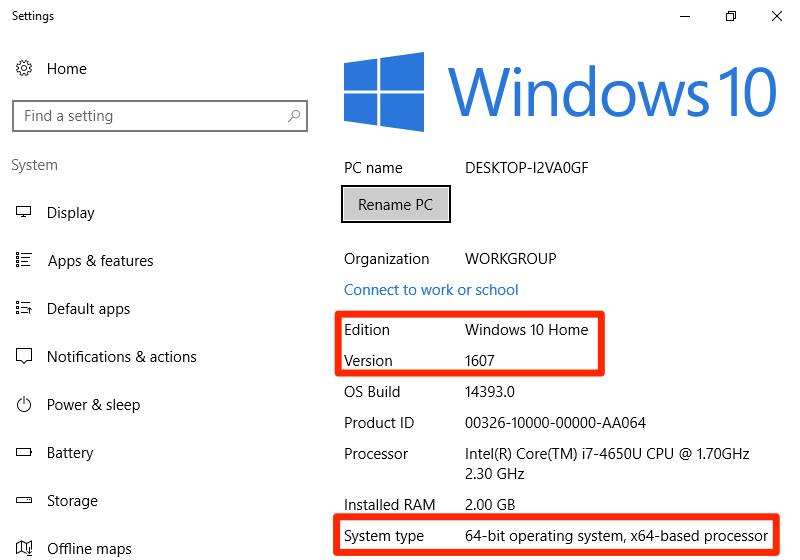Open Offline maps settings
The height and width of the screenshot is (560, 800).
tap(89, 549)
